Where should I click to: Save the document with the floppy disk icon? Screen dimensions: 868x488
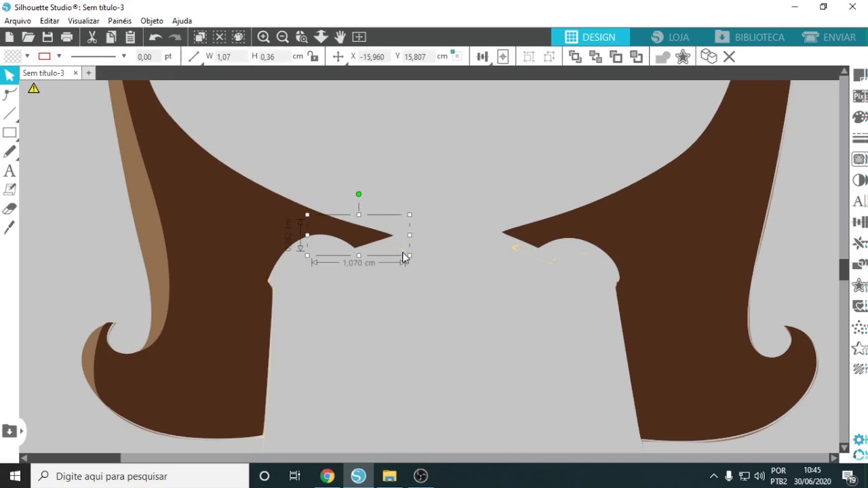(47, 37)
